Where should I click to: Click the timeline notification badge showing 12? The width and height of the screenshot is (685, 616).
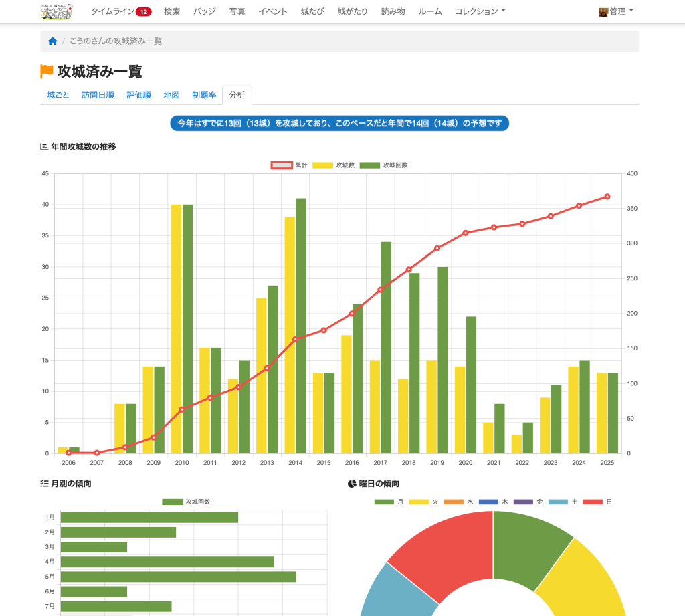143,12
